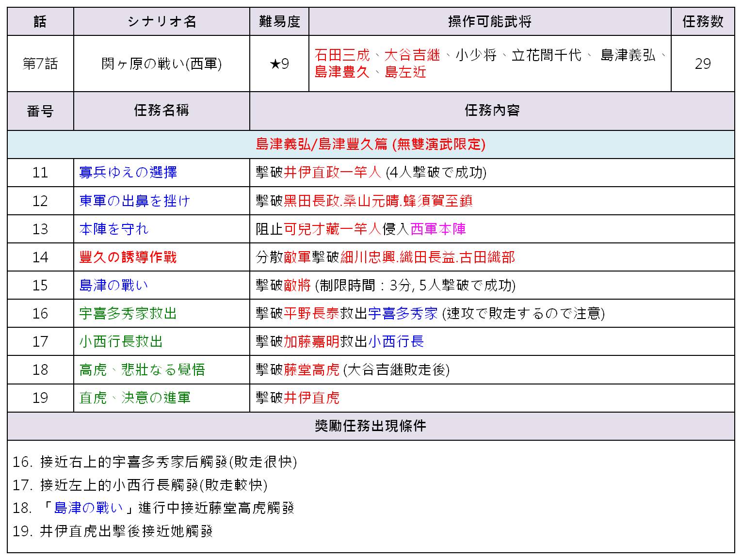Click 島左近 in playable officers

point(405,72)
